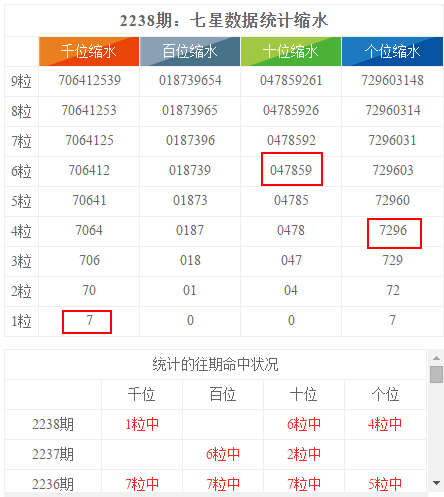The height and width of the screenshot is (497, 444).
Task: Click the 04785 cell
Action: pyautogui.click(x=291, y=200)
